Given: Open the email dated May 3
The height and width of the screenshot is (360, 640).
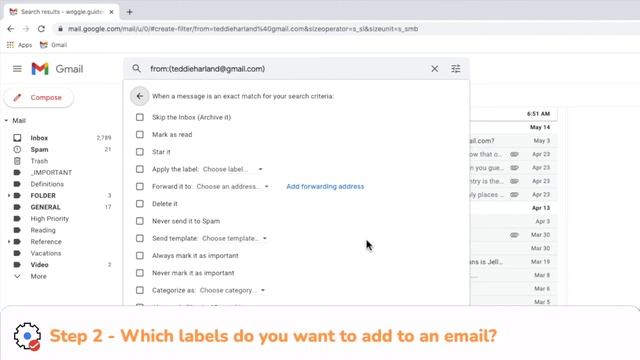Looking at the screenshot, I should (513, 141).
